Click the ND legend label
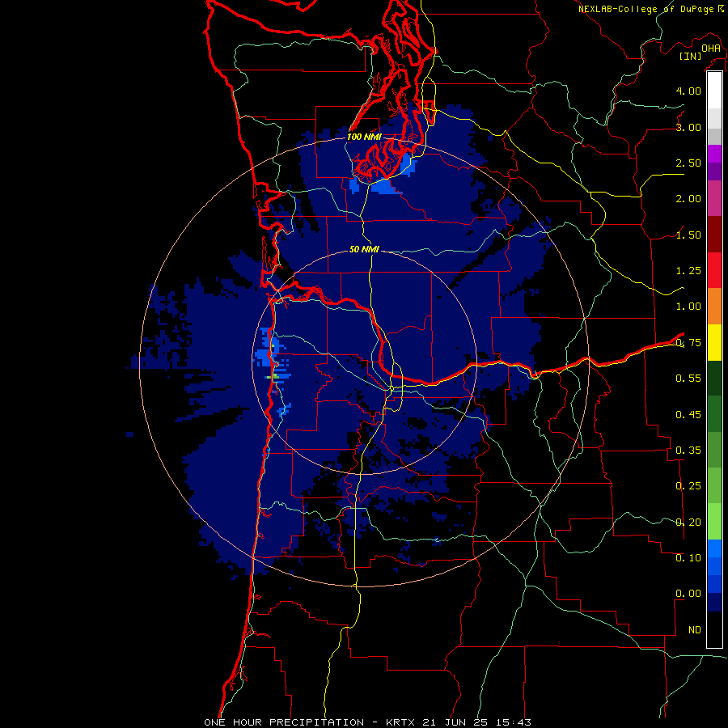Screen dimensions: 728x728 tap(695, 630)
